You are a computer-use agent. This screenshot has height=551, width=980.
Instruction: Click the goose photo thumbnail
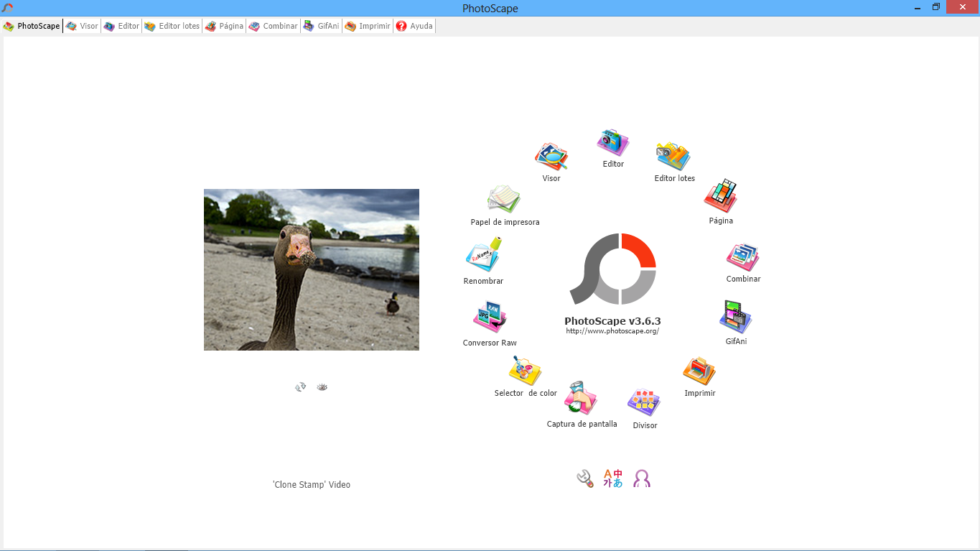[x=312, y=269]
